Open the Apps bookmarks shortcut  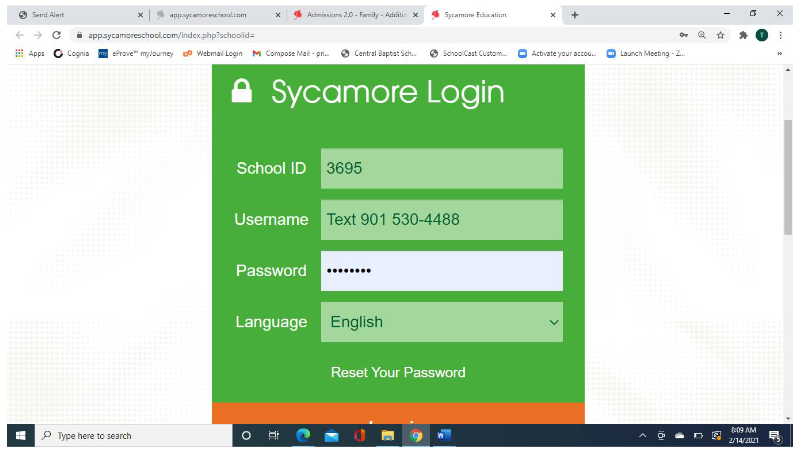(30, 53)
